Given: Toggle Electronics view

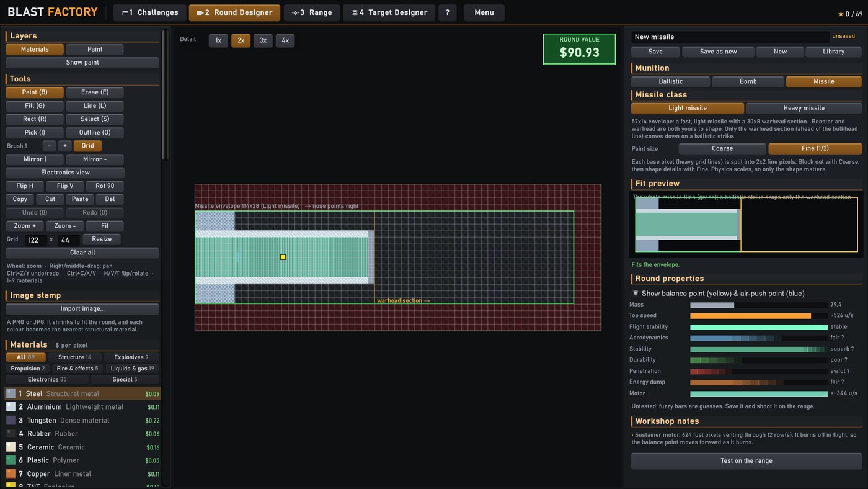Looking at the screenshot, I should 65,173.
